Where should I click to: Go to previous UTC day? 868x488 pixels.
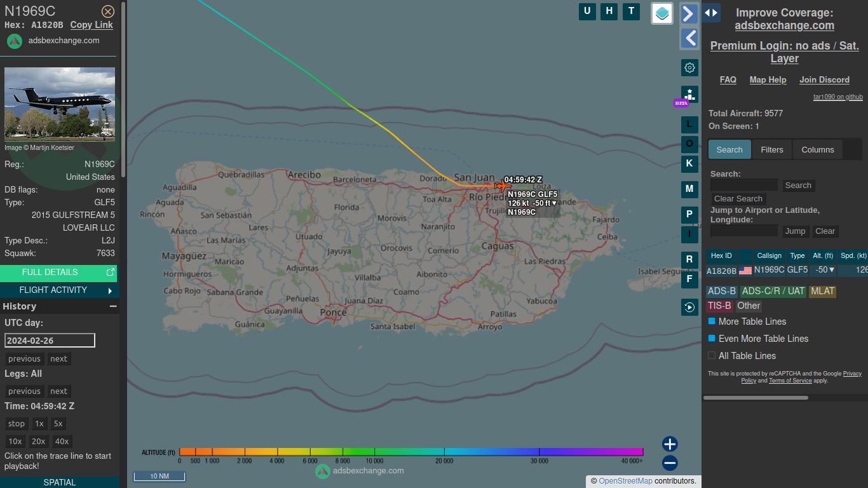tap(24, 359)
